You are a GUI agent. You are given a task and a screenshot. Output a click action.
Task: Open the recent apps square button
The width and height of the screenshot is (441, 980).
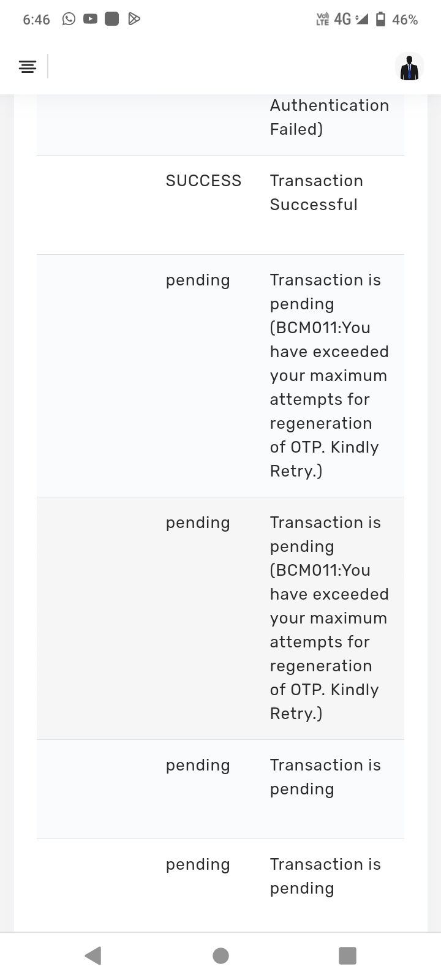(x=347, y=956)
